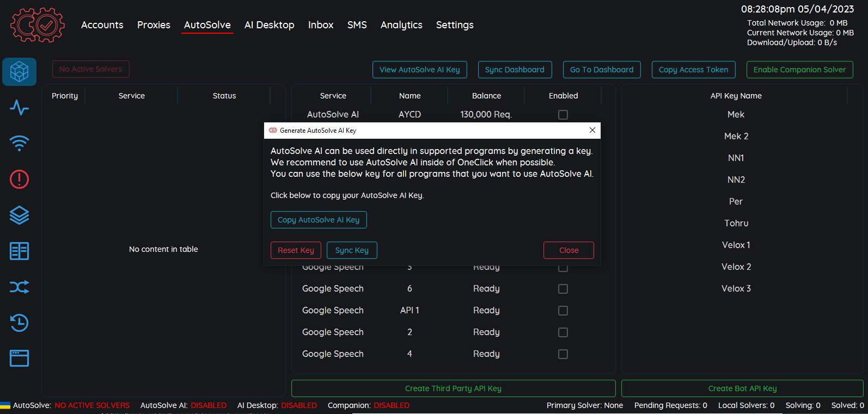The width and height of the screenshot is (868, 414).
Task: Click the red Reset Key button
Action: pos(296,250)
